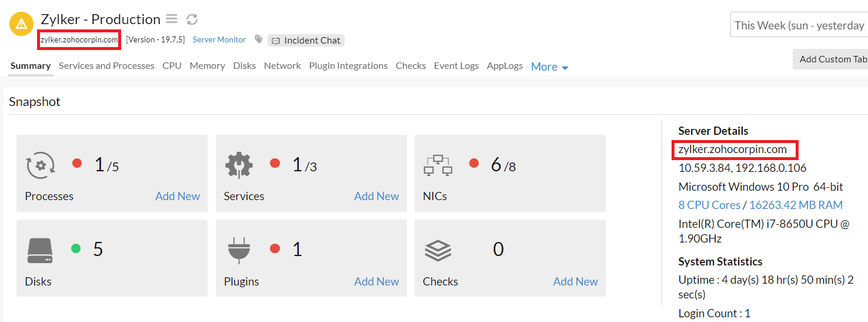The height and width of the screenshot is (322, 868).
Task: Click the tag icon beside Server Monitor
Action: point(259,39)
